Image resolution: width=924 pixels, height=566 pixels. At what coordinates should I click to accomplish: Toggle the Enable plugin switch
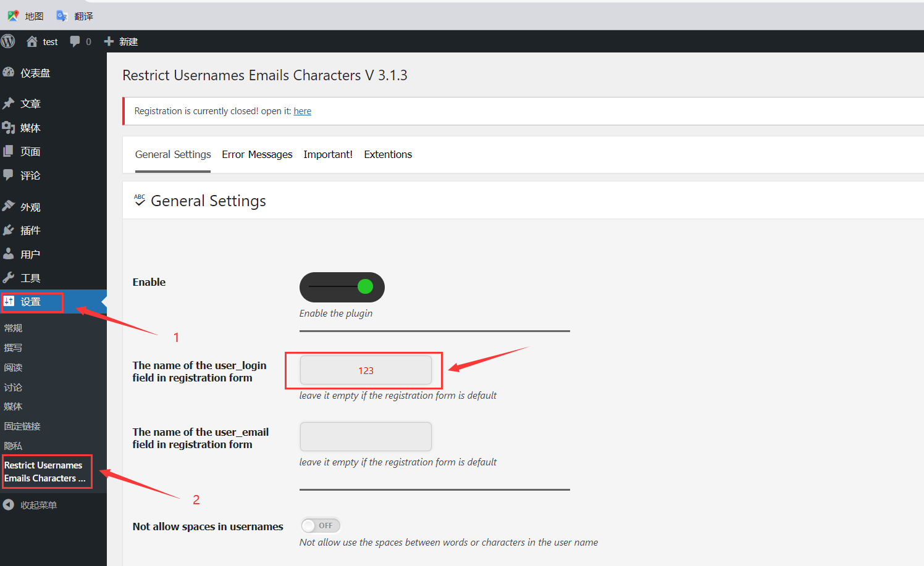click(342, 287)
